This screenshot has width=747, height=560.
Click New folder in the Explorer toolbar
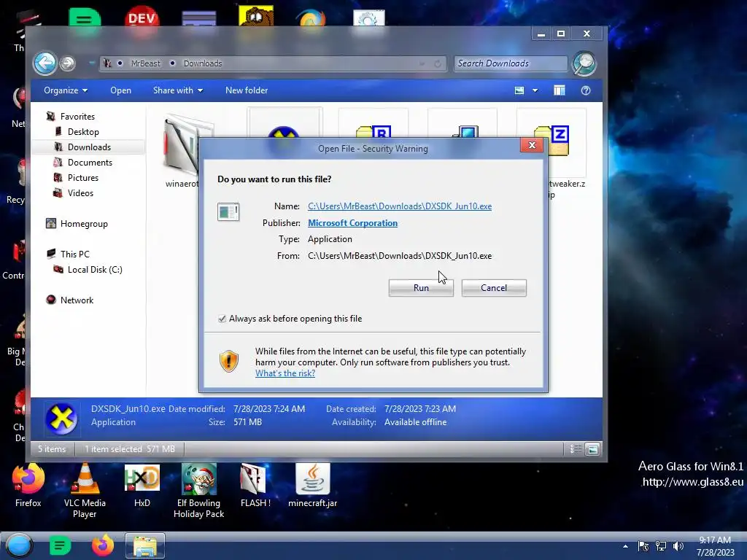[247, 90]
